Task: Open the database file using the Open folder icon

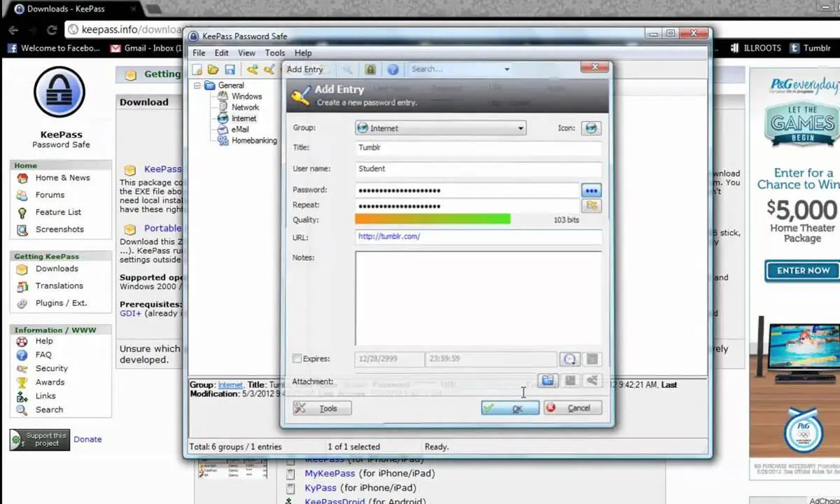Action: click(213, 69)
